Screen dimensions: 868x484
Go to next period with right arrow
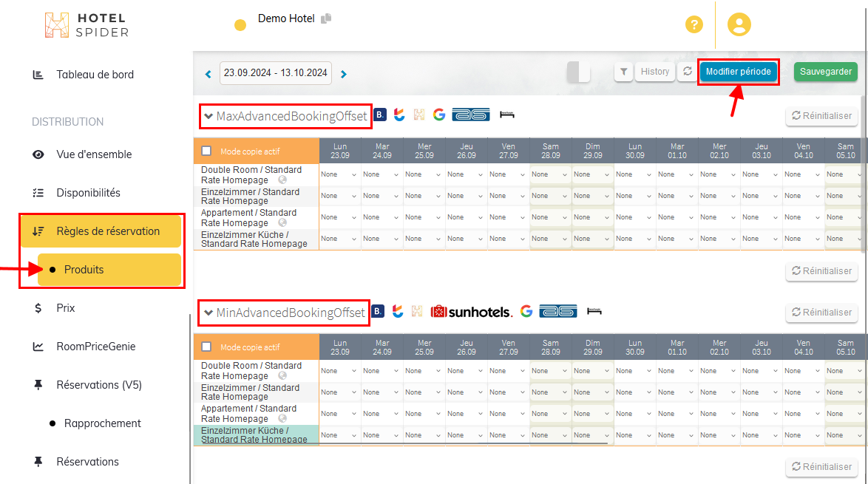tap(344, 74)
